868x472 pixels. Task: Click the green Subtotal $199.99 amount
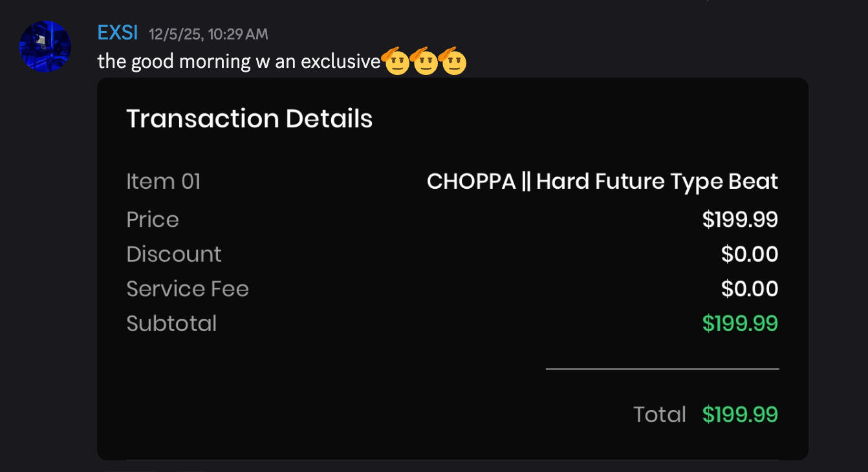pyautogui.click(x=740, y=323)
